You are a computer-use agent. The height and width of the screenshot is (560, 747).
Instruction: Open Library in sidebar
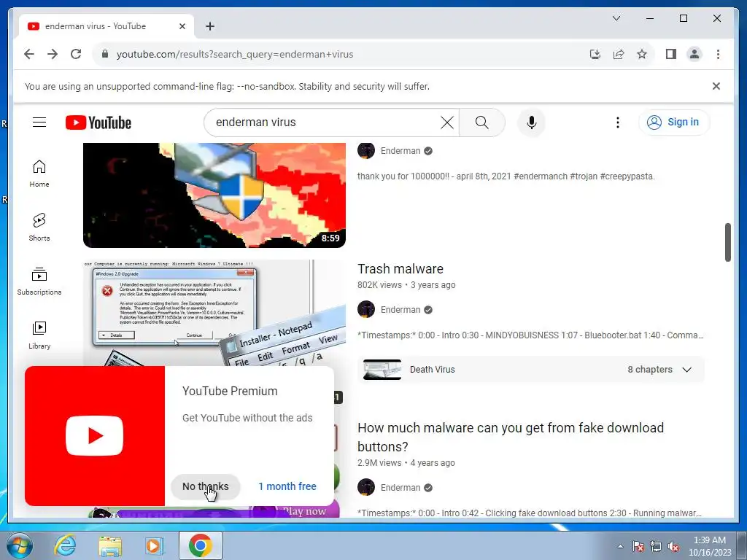click(x=39, y=335)
